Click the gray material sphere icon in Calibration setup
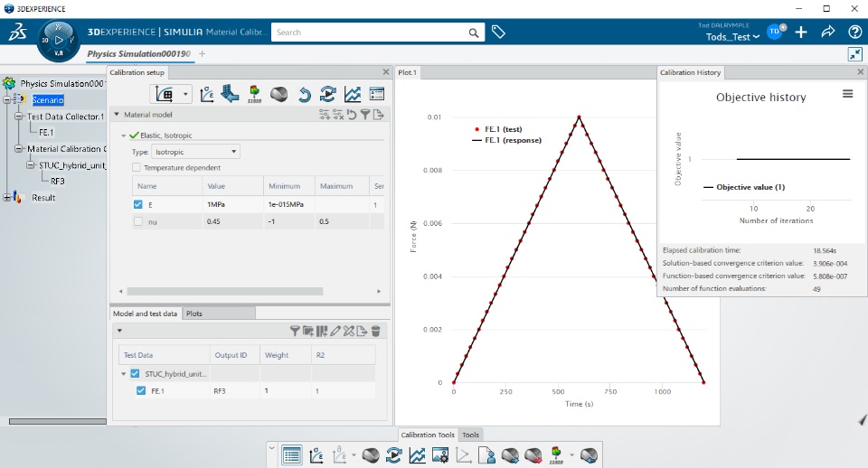This screenshot has height=468, width=868. 278,95
